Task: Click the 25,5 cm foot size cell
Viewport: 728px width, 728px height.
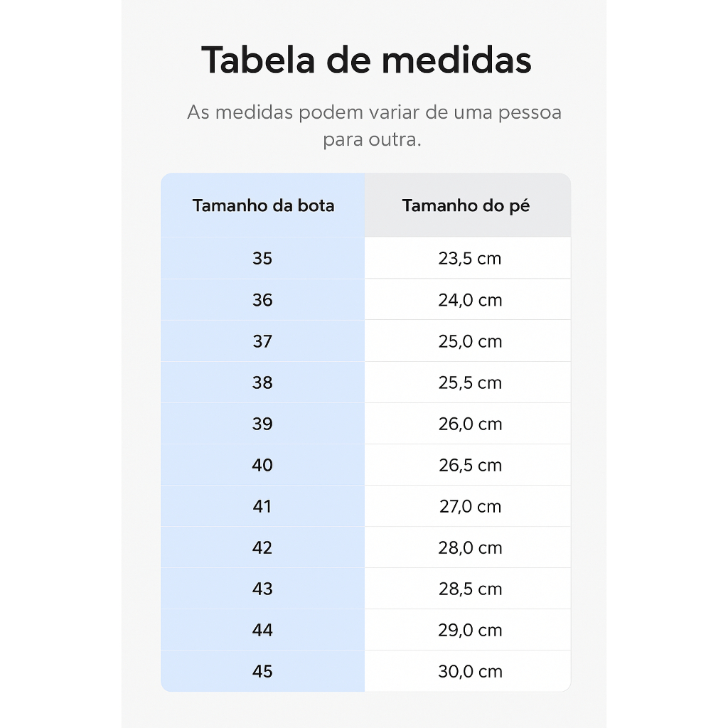Action: coord(469,382)
